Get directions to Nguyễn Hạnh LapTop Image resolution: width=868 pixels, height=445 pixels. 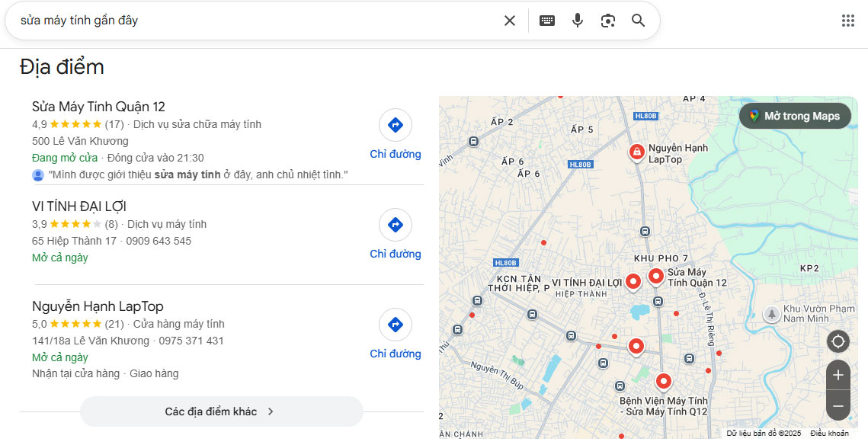(395, 324)
